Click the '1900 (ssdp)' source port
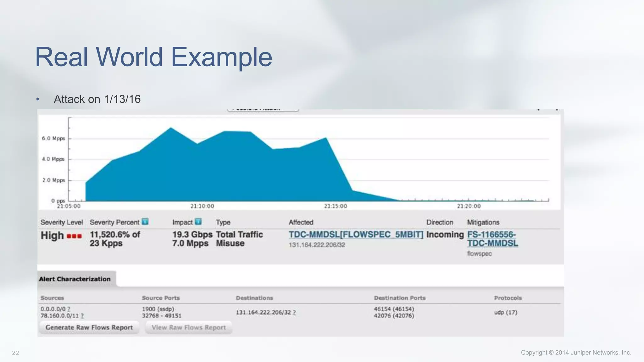 (x=158, y=309)
